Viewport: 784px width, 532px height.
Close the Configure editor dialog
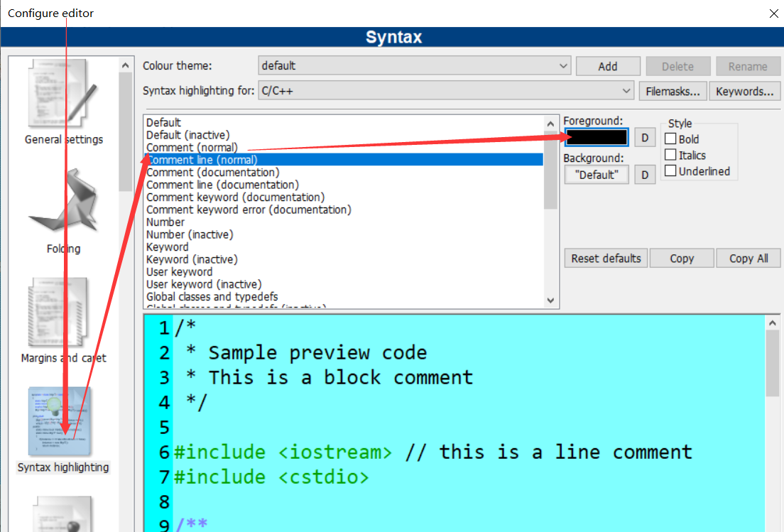(x=773, y=13)
